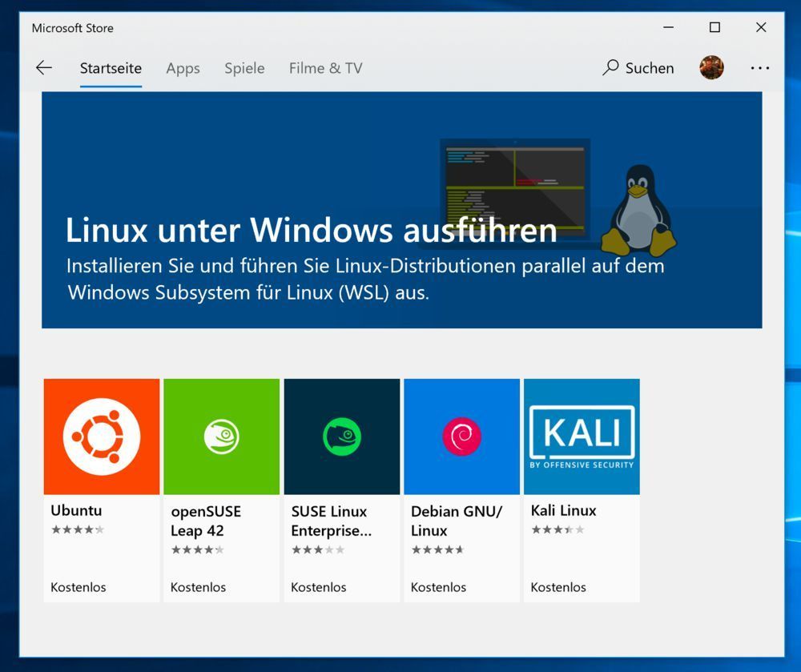The width and height of the screenshot is (801, 672).
Task: Click the Debian GNU/Linux swirl logo tile
Action: coord(462,437)
